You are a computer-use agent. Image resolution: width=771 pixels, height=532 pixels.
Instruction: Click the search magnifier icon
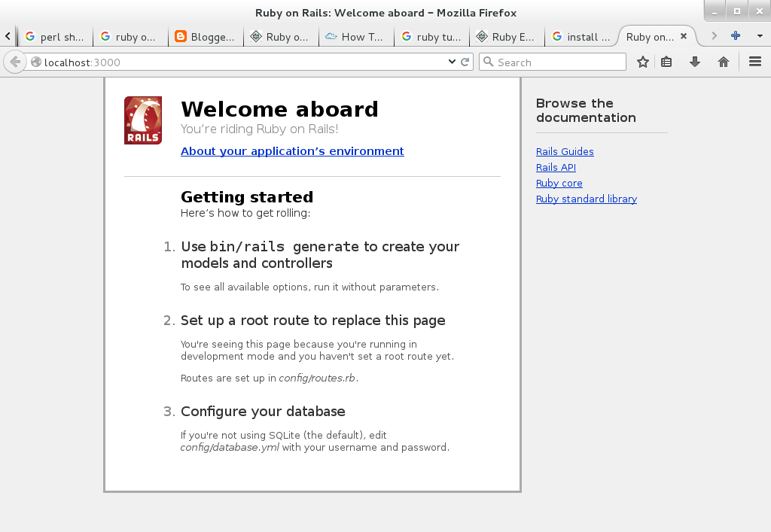pyautogui.click(x=488, y=62)
